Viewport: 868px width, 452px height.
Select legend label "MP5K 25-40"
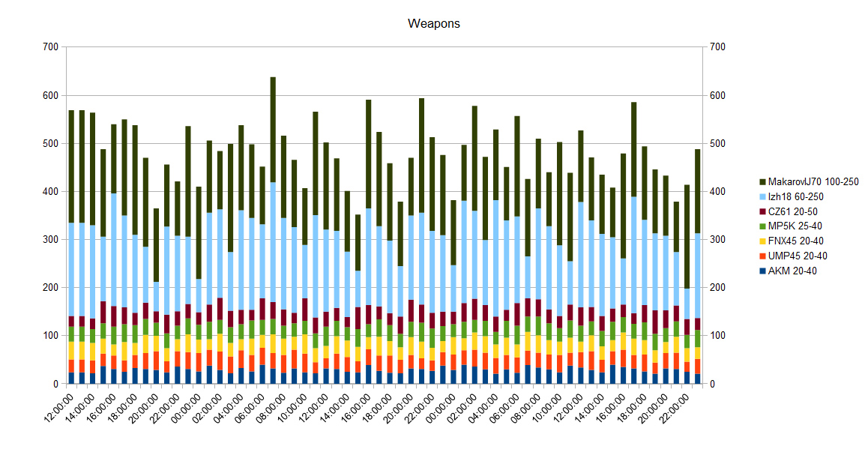pos(795,226)
